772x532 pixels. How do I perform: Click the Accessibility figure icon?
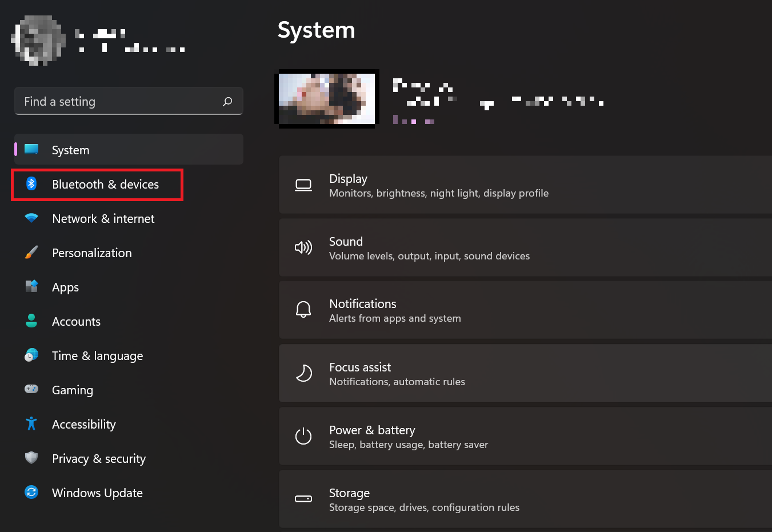(x=31, y=423)
